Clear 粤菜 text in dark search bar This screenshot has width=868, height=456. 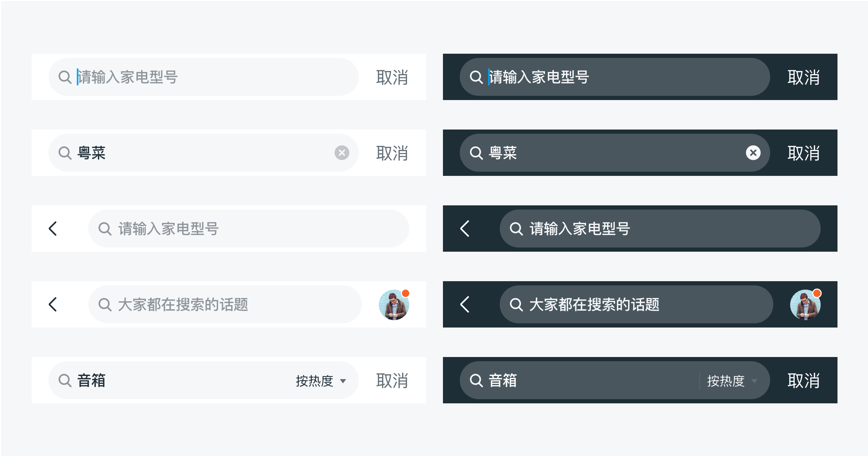753,153
